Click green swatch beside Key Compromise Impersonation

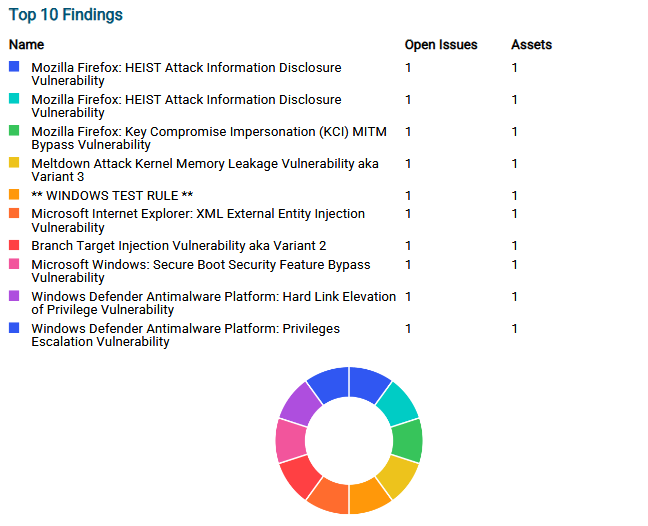pos(14,131)
